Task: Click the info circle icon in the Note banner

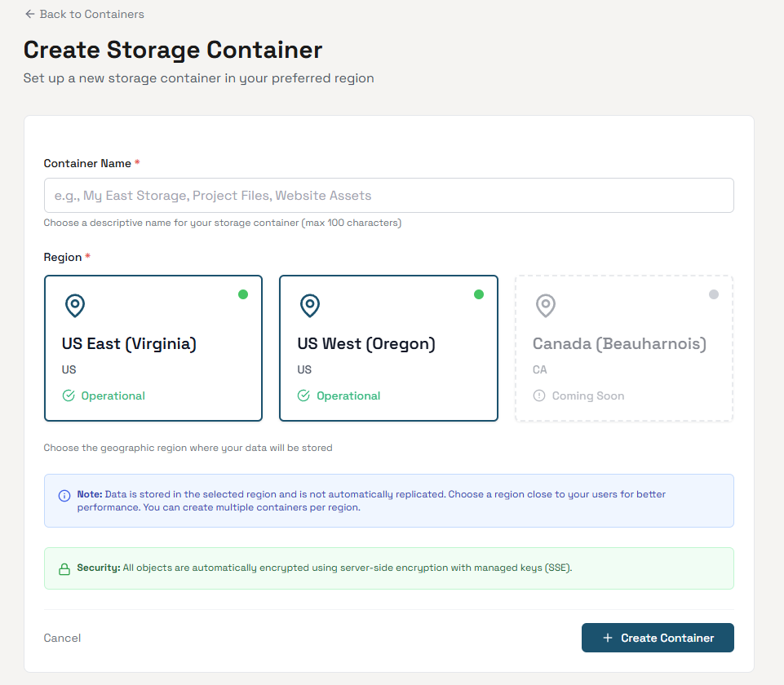Action: tap(64, 495)
